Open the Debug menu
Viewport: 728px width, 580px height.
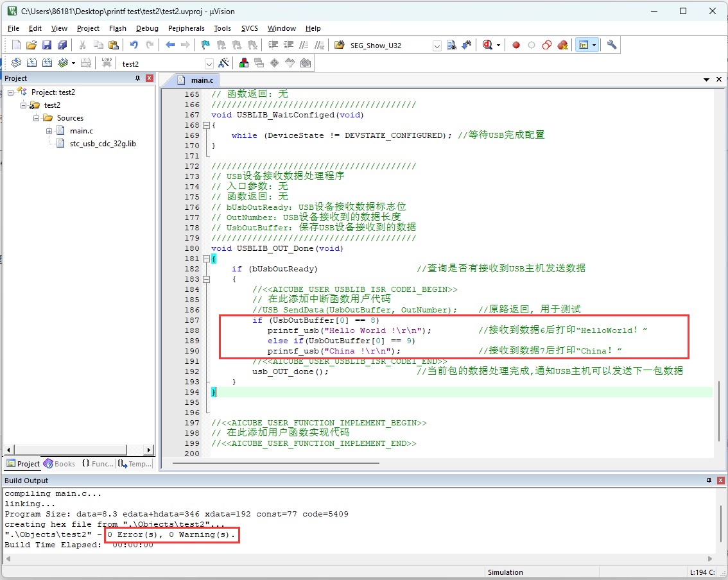pyautogui.click(x=147, y=28)
